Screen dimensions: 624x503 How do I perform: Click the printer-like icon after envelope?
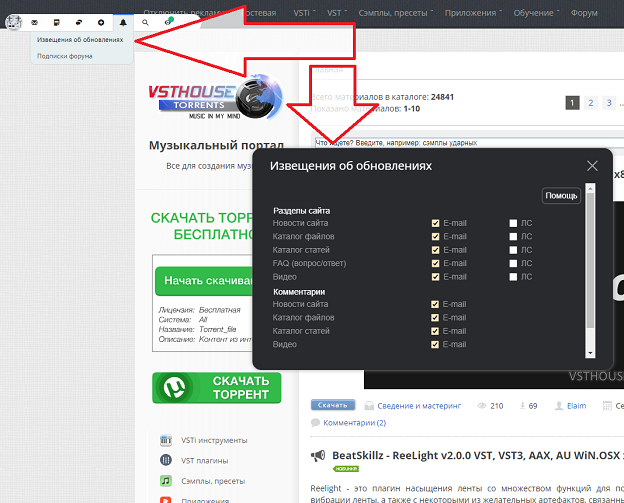click(57, 23)
